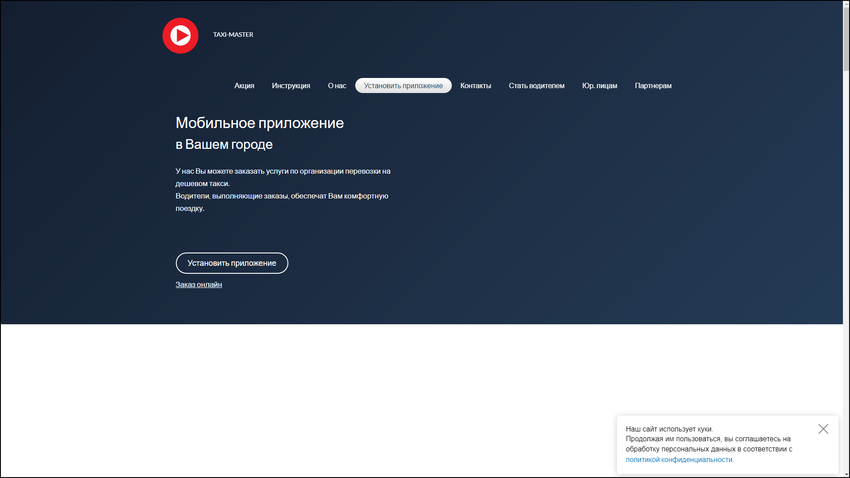Close the cookie notice with the X
This screenshot has height=478, width=850.
pos(823,429)
